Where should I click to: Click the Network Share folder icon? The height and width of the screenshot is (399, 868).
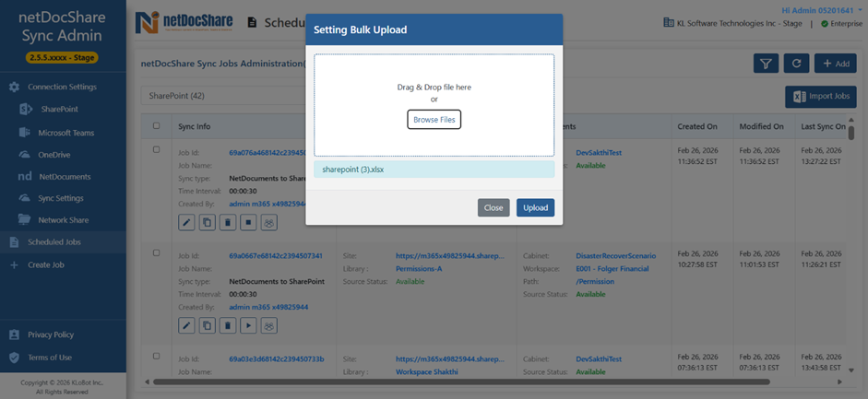(24, 219)
